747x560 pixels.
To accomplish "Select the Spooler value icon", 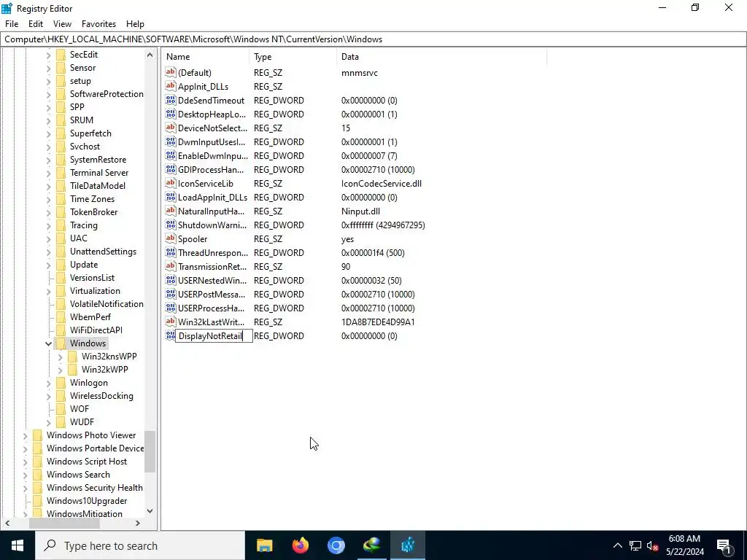I will coord(171,238).
